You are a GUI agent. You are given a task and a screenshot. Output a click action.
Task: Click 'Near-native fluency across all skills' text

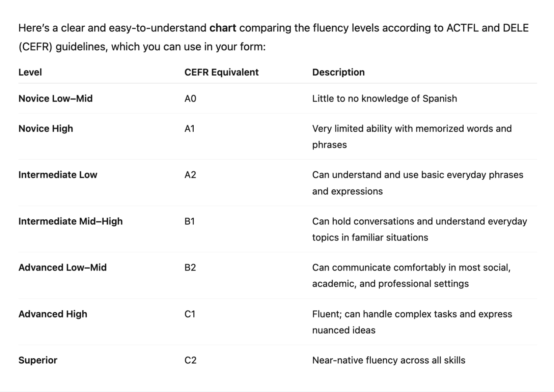point(389,360)
